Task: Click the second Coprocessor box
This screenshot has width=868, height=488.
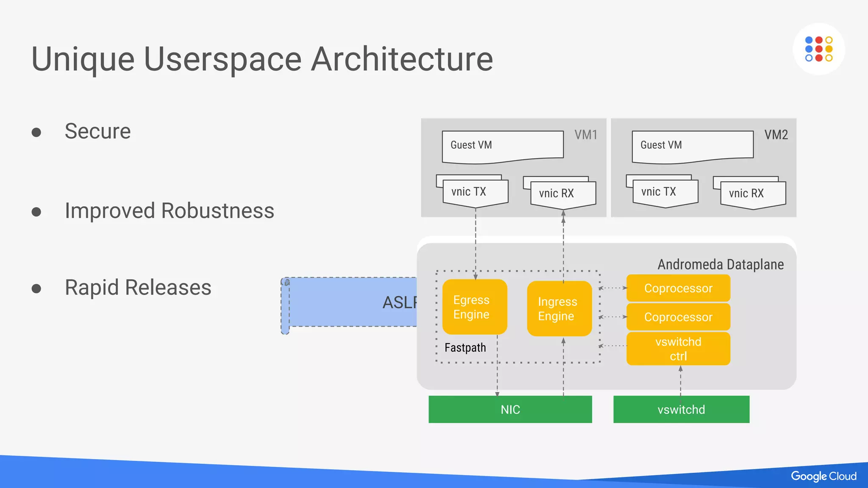Action: click(x=678, y=317)
